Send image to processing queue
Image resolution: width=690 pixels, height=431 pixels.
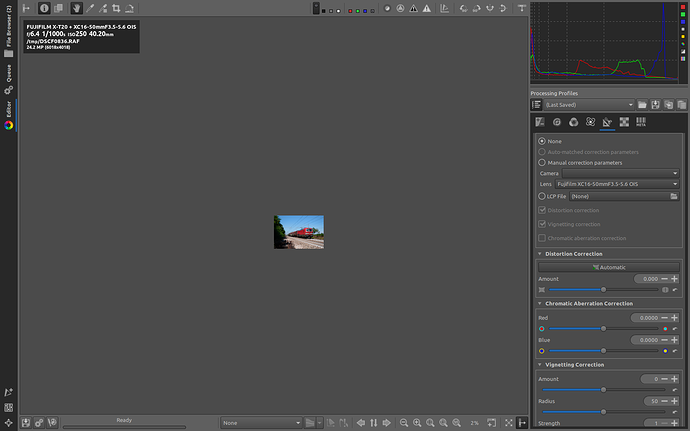coord(39,423)
